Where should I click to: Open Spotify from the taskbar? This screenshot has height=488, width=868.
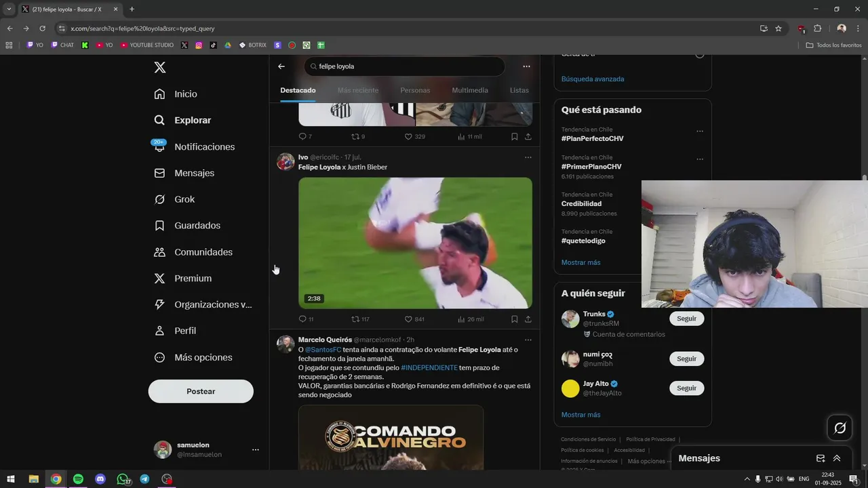click(78, 479)
